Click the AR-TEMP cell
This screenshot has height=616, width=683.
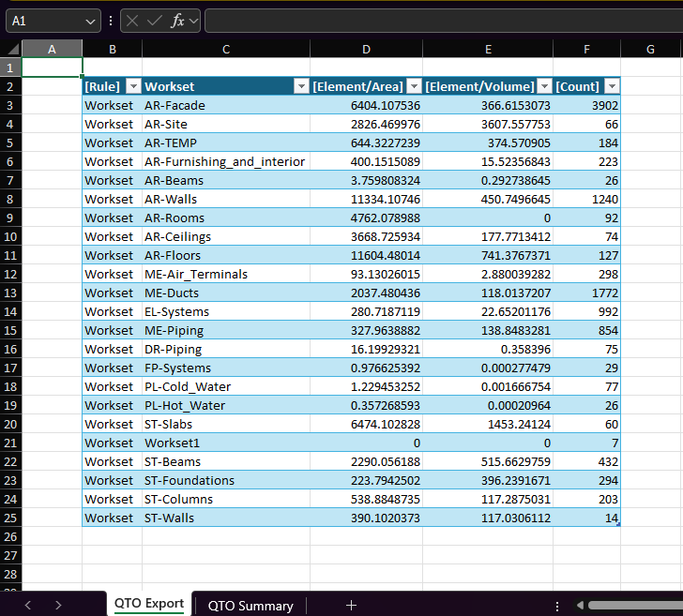[x=226, y=143]
